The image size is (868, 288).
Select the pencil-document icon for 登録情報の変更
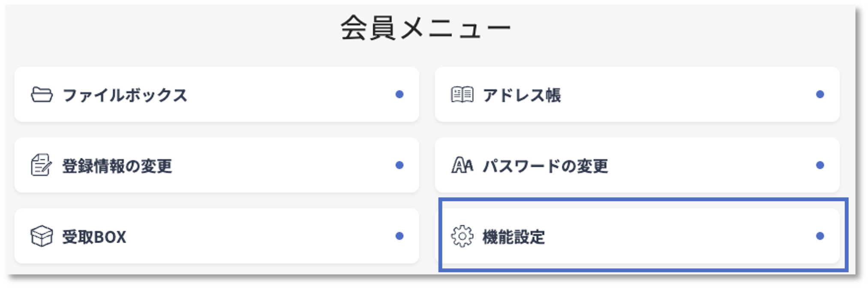(x=40, y=166)
